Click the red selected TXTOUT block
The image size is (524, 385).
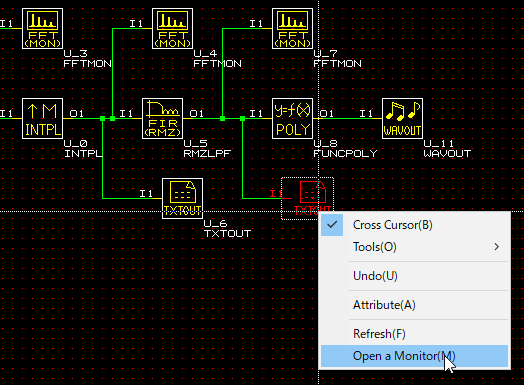[307, 199]
